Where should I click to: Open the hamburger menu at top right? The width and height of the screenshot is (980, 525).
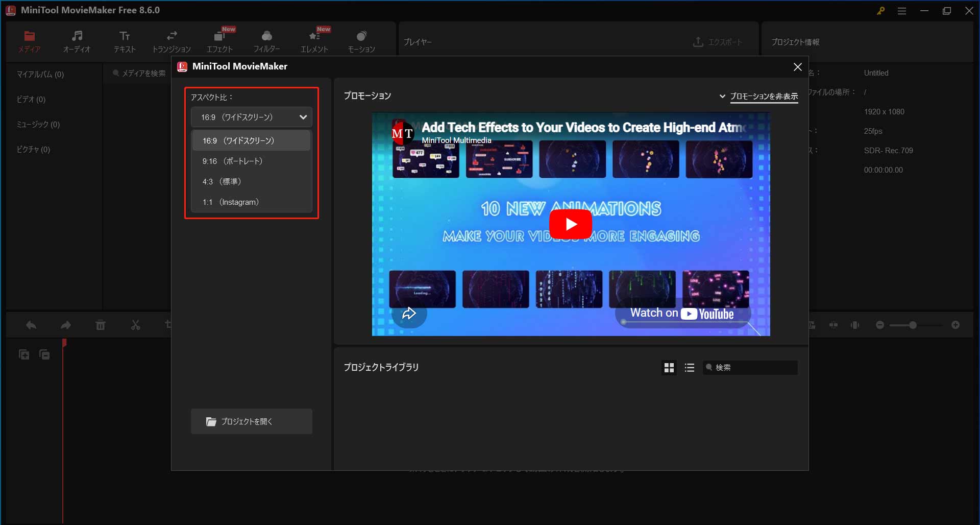click(902, 10)
